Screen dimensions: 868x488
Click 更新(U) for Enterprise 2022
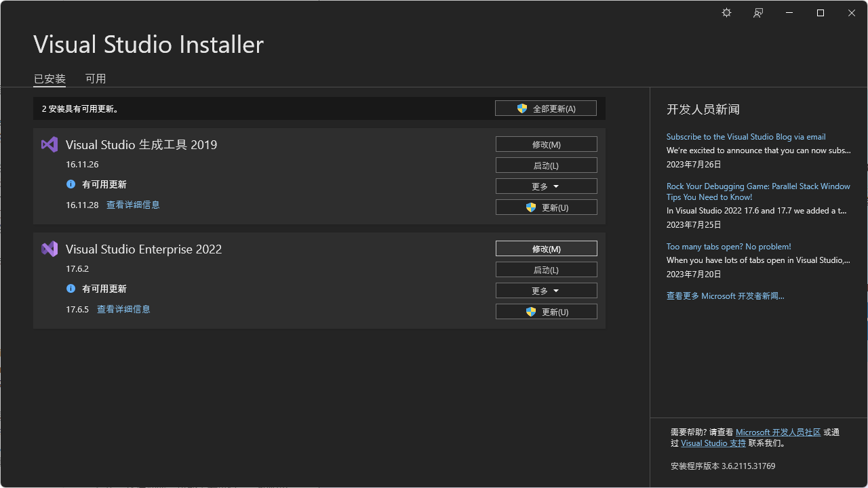pos(547,312)
